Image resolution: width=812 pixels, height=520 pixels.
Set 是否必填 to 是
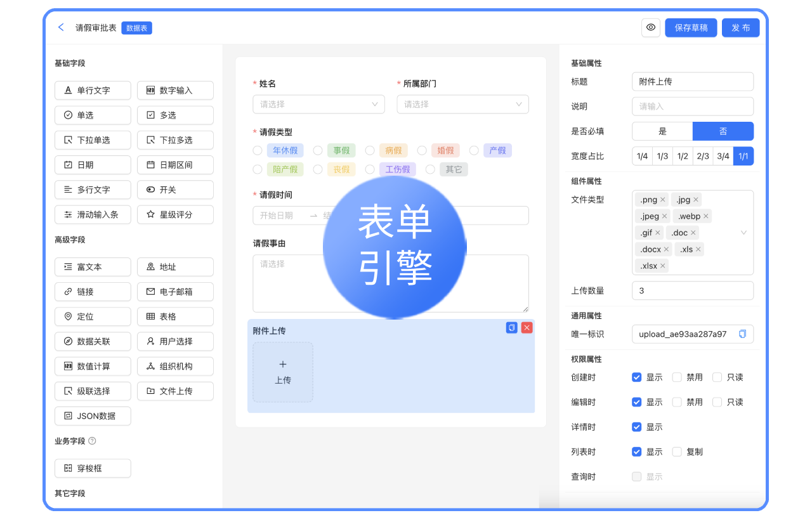[x=662, y=131]
